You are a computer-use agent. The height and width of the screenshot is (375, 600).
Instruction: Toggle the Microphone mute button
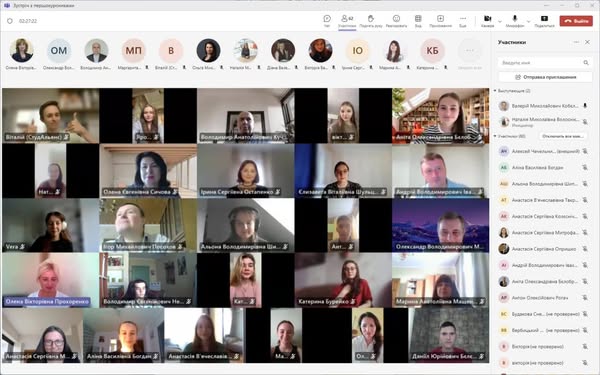point(515,21)
